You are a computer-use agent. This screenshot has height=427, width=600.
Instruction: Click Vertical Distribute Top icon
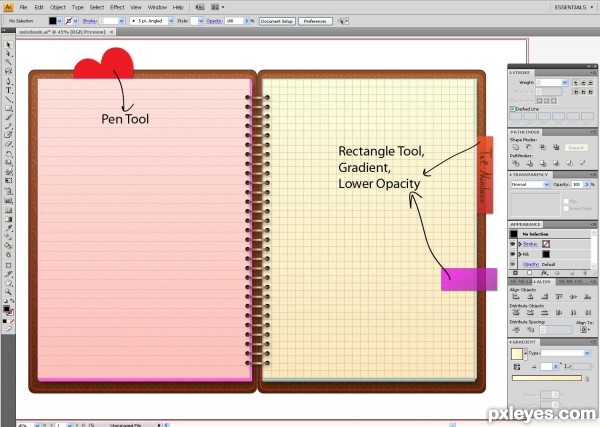click(516, 313)
